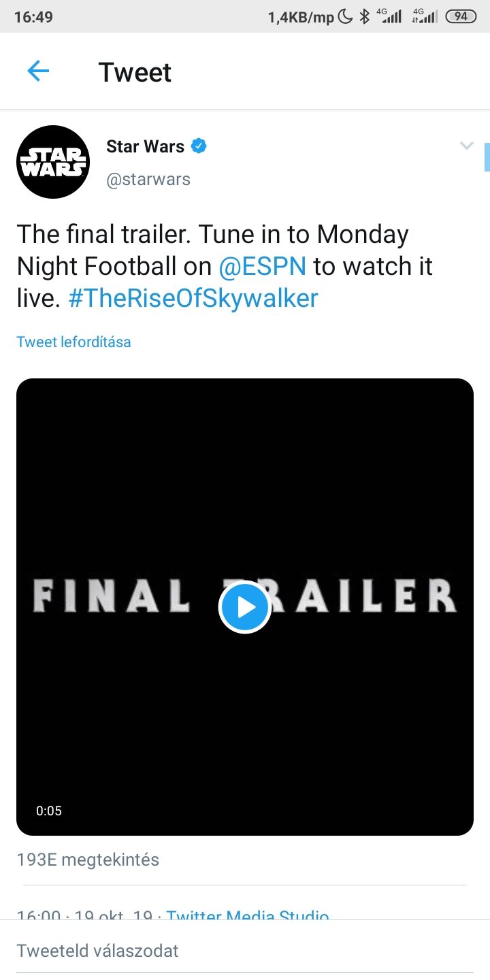Screen dimensions: 490x980
Task: Play the final trailer video
Action: pyautogui.click(x=245, y=607)
